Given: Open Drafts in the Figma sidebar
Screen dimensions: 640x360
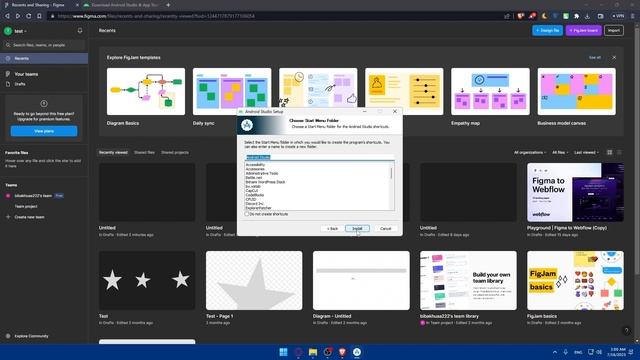Looking at the screenshot, I should point(20,84).
